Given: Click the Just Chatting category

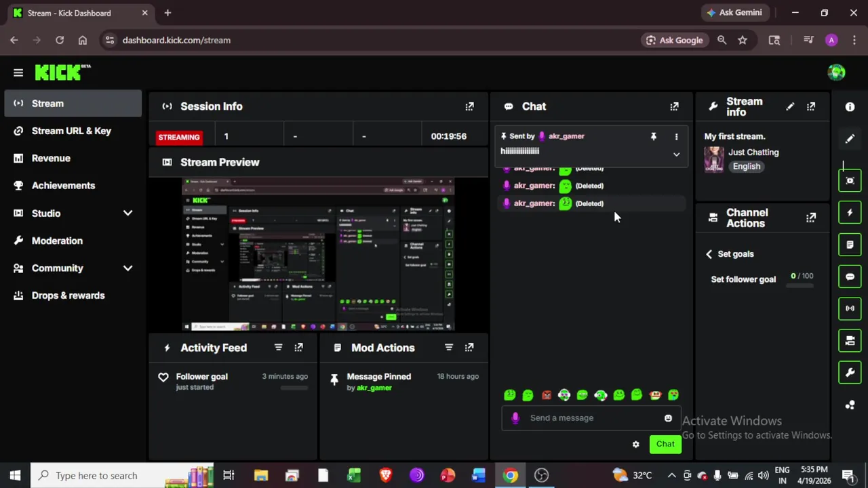Looking at the screenshot, I should tap(753, 152).
